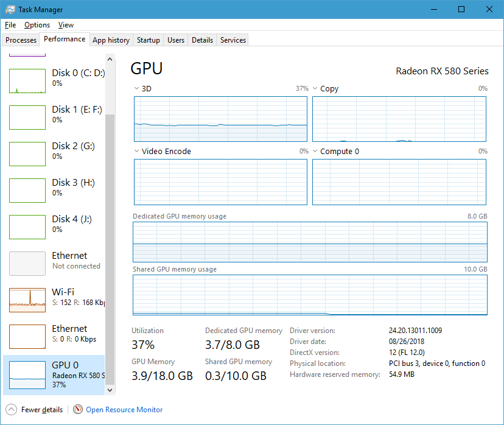Screen dimensions: 504x425
Task: Select the Disk 3 (H:) graph thumbnail
Action: point(27,191)
